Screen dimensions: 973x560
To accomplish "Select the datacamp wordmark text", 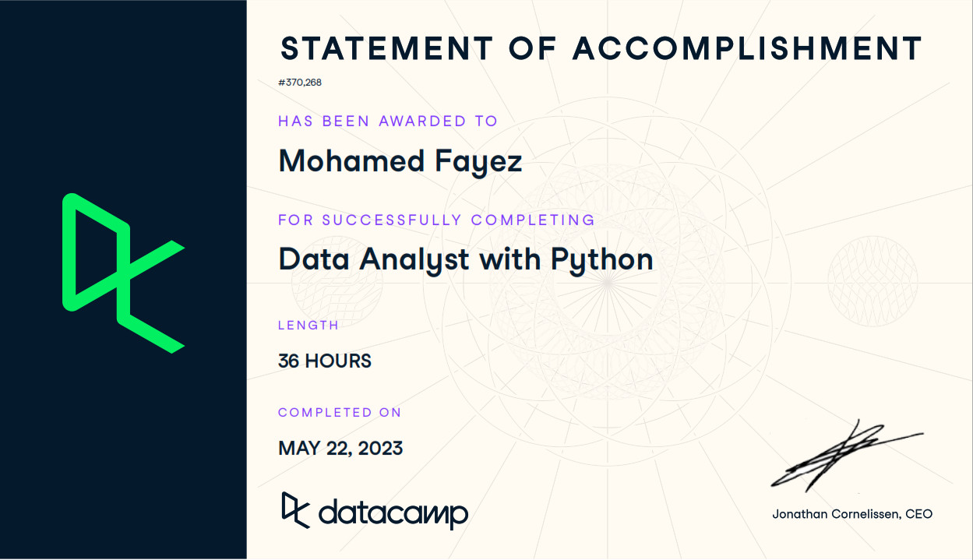I will tap(393, 514).
